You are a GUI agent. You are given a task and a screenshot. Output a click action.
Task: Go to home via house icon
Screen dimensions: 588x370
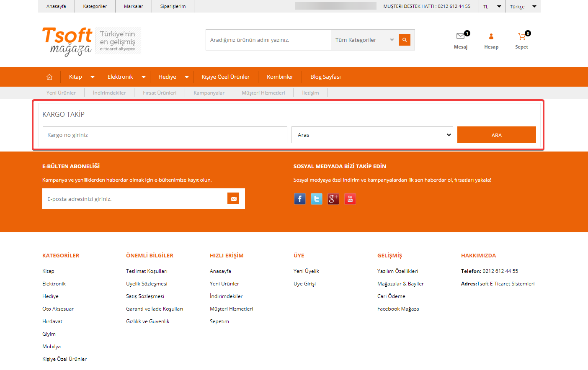[x=49, y=77]
